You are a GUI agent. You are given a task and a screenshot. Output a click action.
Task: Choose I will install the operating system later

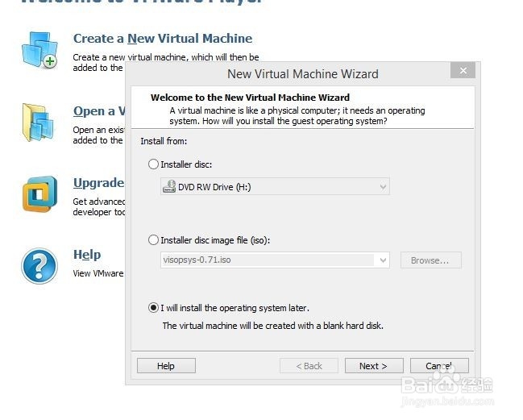pos(153,308)
